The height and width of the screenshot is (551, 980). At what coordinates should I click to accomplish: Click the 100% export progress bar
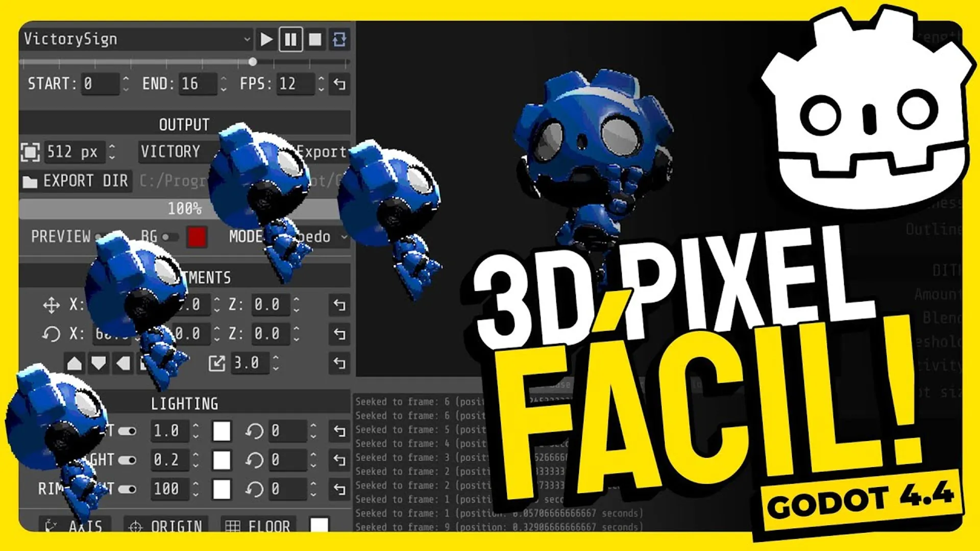(x=185, y=209)
